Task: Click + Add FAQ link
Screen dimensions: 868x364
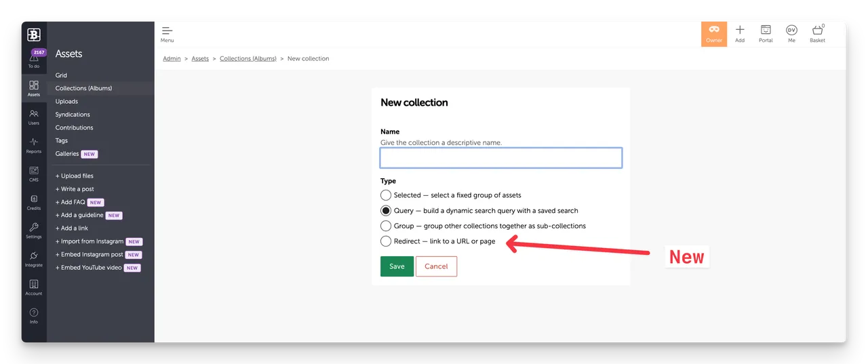Action: pos(71,202)
